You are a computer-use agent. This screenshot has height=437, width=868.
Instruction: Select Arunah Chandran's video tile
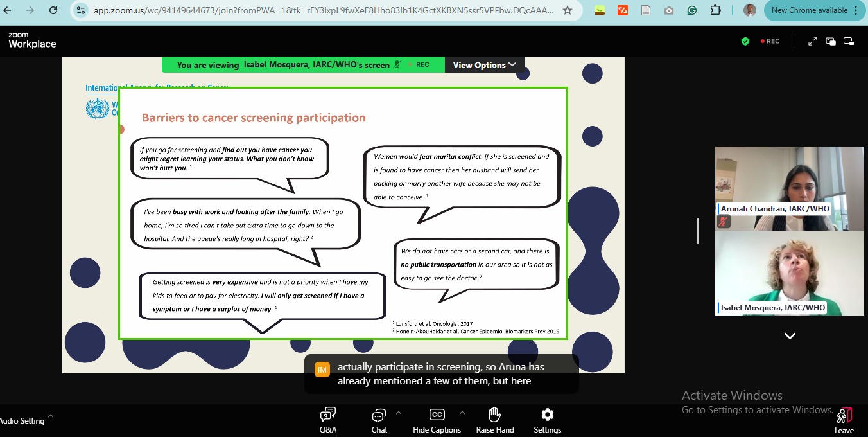789,188
